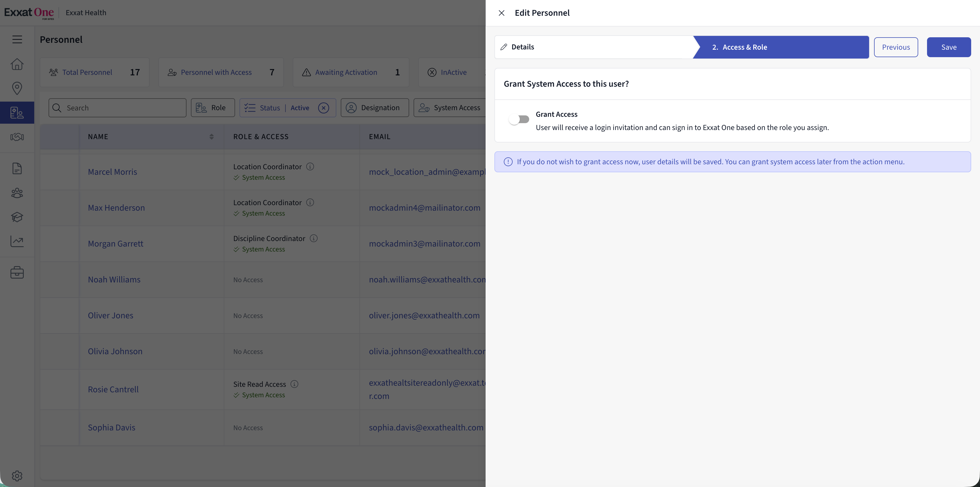This screenshot has height=487, width=980.
Task: Email mockadmin4@mailinator.com
Action: click(425, 208)
